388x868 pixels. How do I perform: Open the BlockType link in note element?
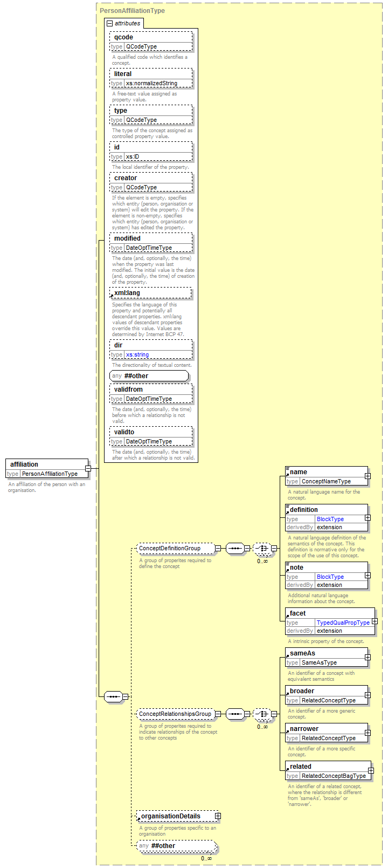pos(330,577)
